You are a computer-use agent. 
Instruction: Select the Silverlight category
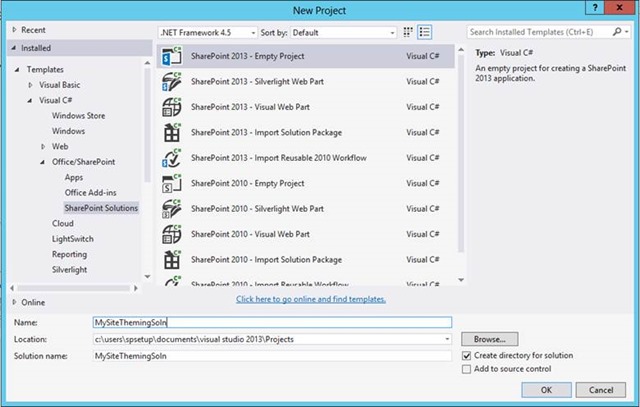pos(69,270)
